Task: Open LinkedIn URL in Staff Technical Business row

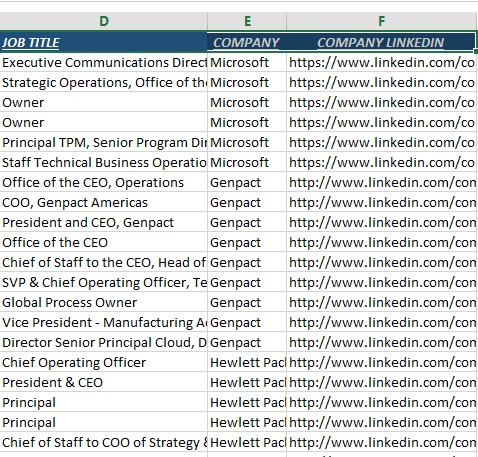Action: (x=381, y=162)
